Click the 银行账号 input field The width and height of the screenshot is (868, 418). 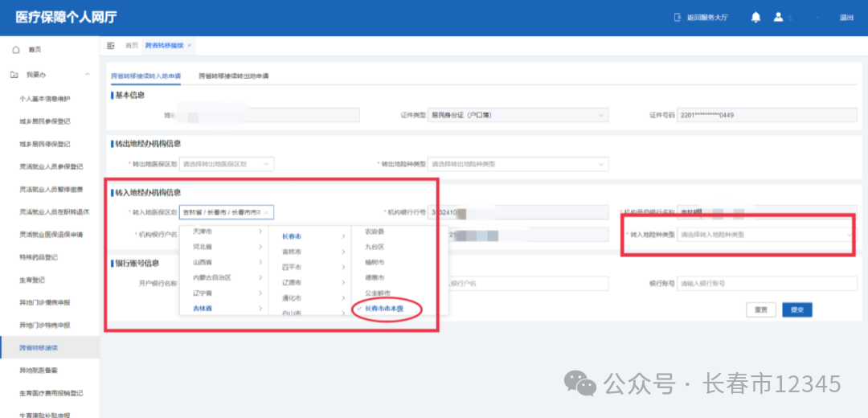764,284
